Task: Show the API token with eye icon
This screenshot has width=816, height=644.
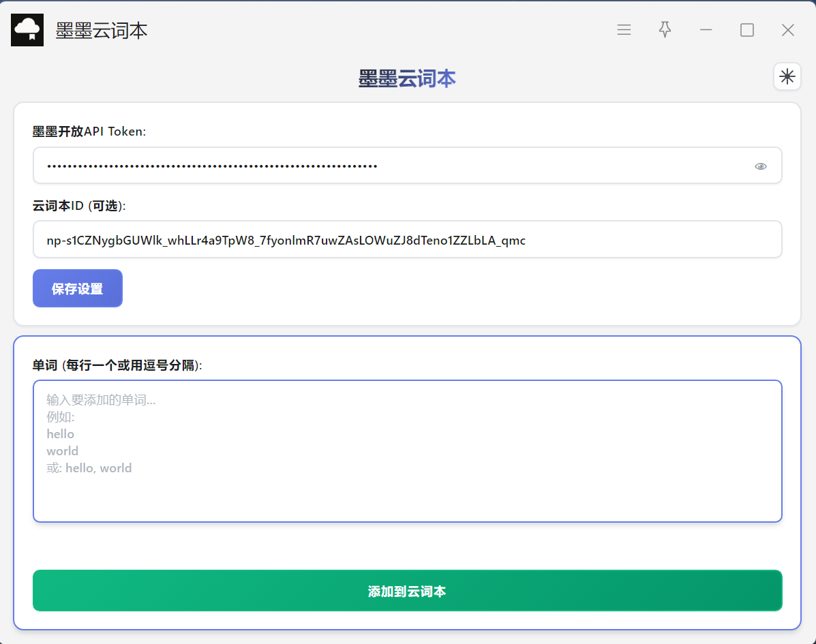Action: [760, 166]
